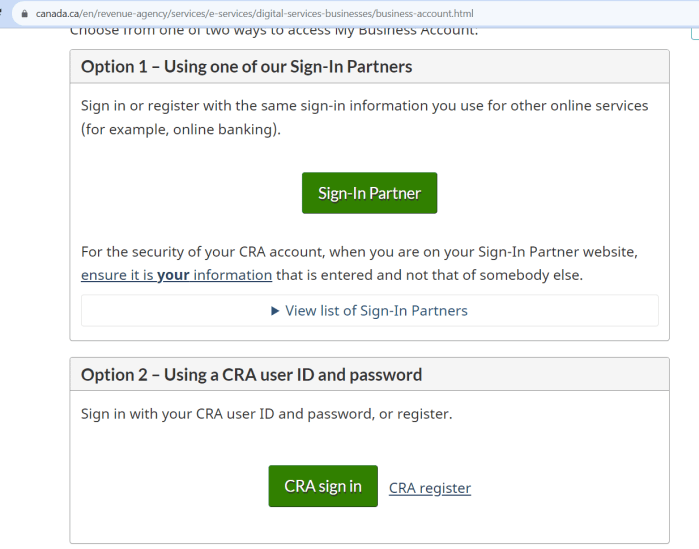
Task: Expand View list of Sign-In Partners
Action: [x=376, y=311]
